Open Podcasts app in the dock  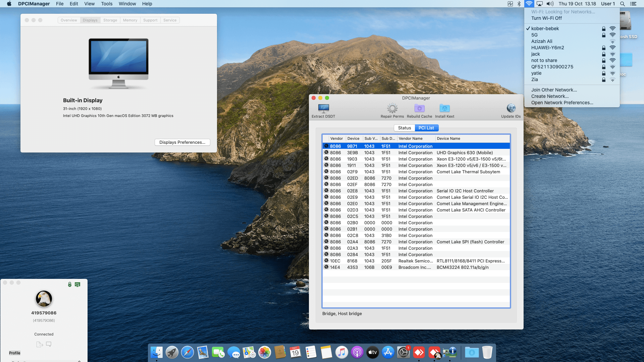point(357,352)
